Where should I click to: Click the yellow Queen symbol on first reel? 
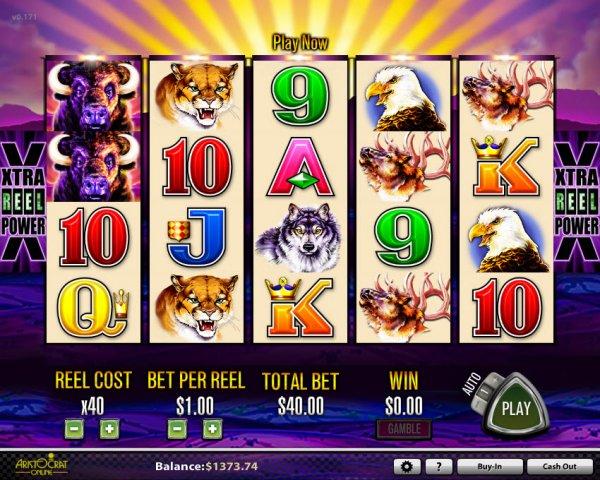(93, 308)
